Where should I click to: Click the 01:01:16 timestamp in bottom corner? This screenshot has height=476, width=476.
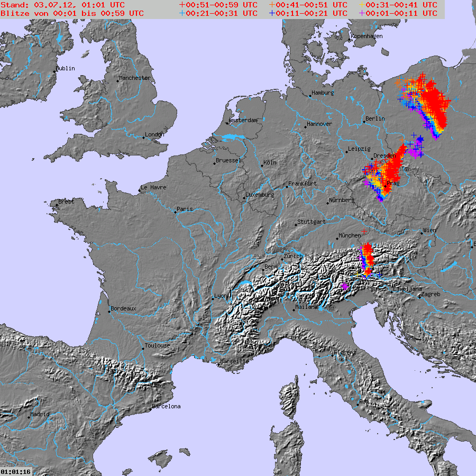16,471
